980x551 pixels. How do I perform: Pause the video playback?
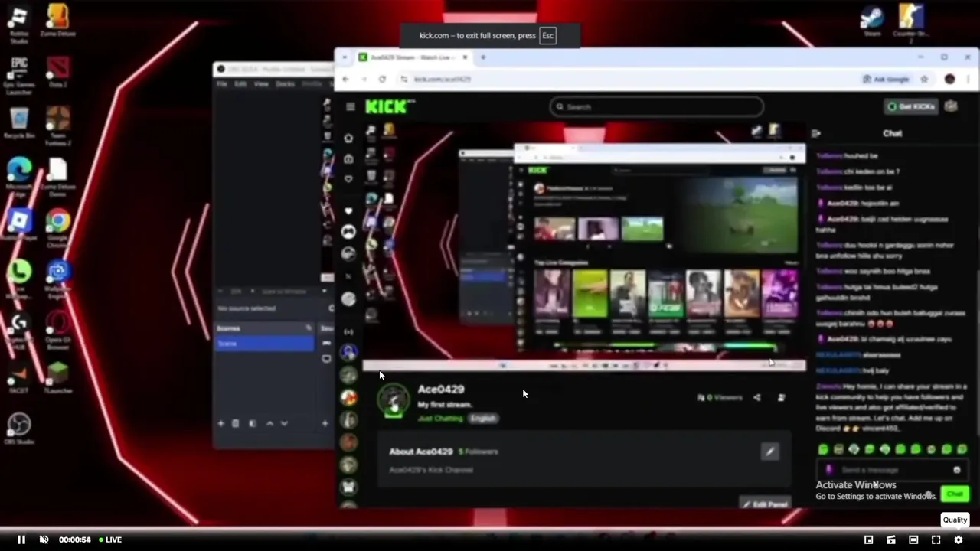tap(21, 540)
